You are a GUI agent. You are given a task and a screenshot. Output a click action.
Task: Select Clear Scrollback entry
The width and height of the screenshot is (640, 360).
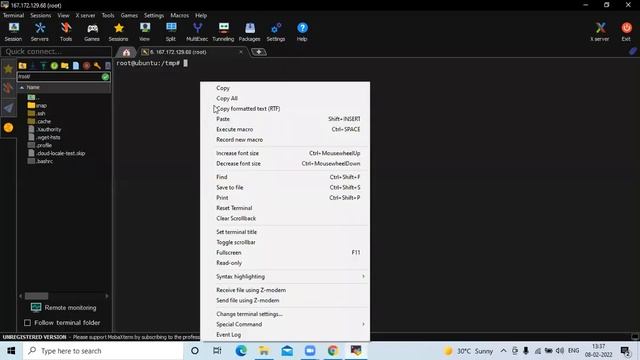[285, 218]
